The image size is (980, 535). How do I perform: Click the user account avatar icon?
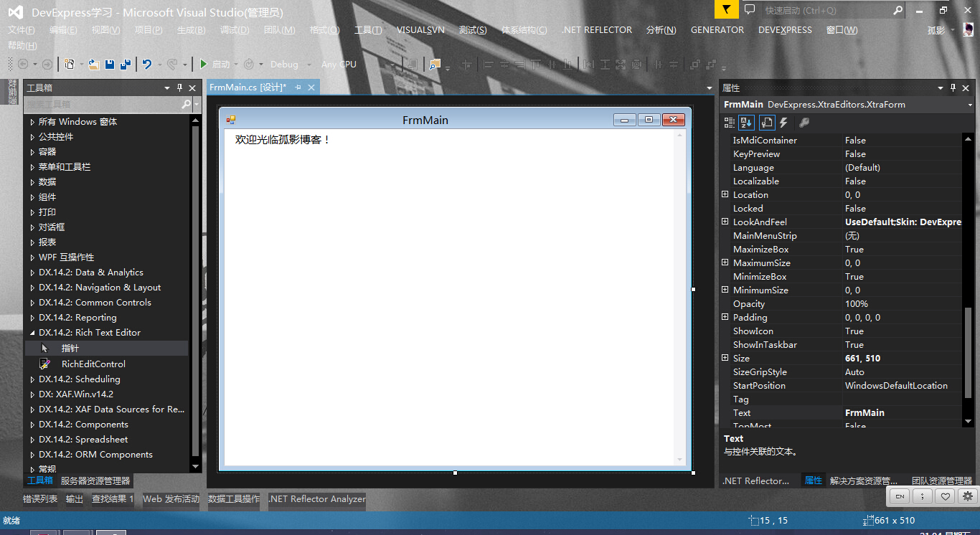tap(969, 29)
